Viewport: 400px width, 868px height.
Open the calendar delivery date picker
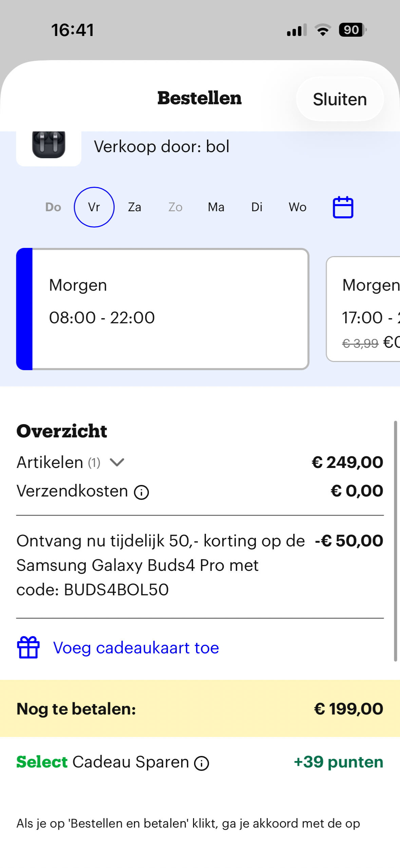pyautogui.click(x=343, y=207)
